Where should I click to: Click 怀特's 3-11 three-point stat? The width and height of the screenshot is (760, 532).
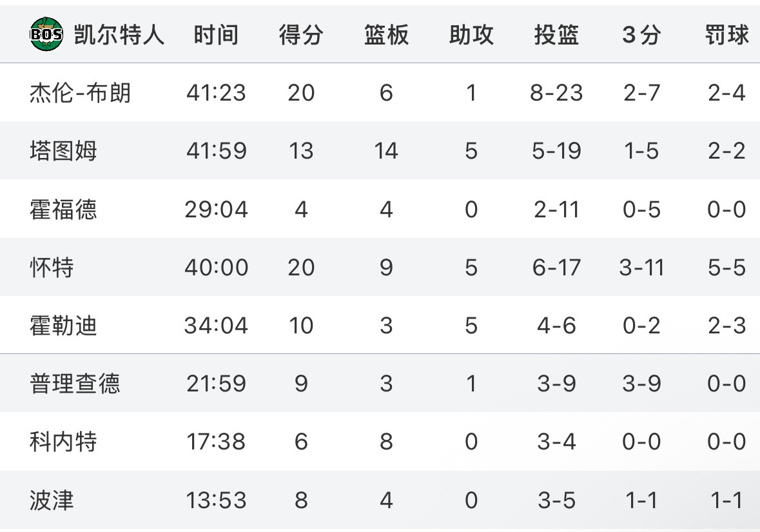(x=641, y=267)
